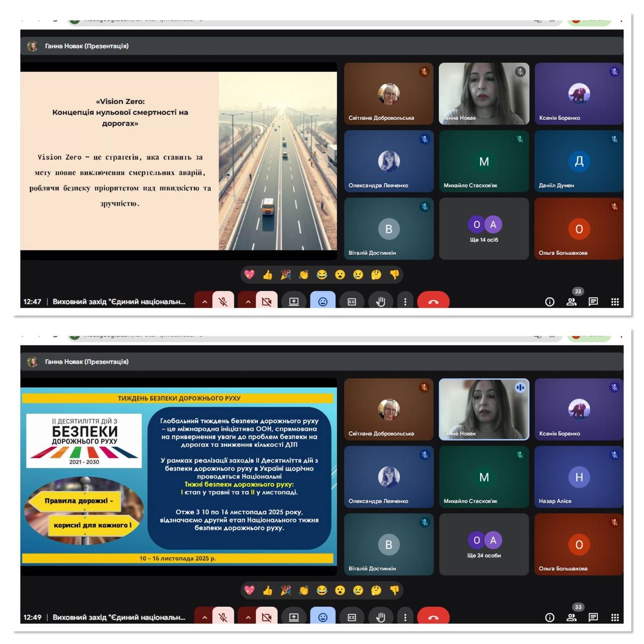The width and height of the screenshot is (644, 644).
Task: Click raise hand icon in 12:47 meeting
Action: tap(380, 301)
